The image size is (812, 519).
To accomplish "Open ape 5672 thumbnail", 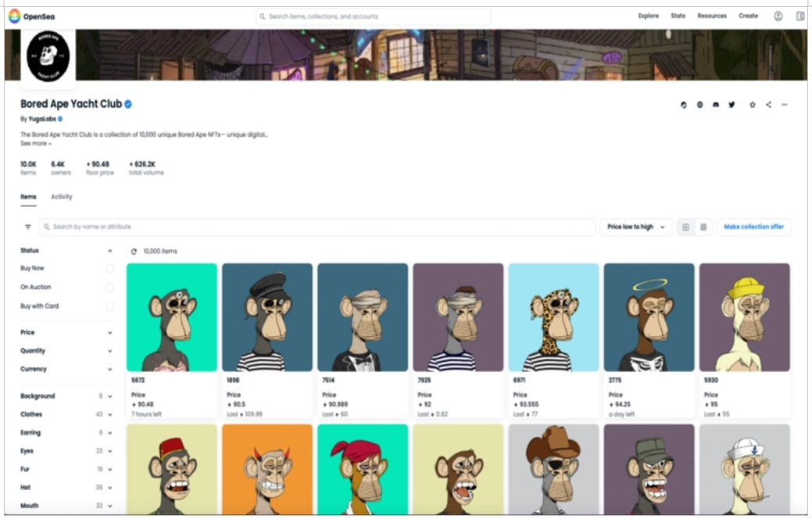I will pyautogui.click(x=172, y=317).
